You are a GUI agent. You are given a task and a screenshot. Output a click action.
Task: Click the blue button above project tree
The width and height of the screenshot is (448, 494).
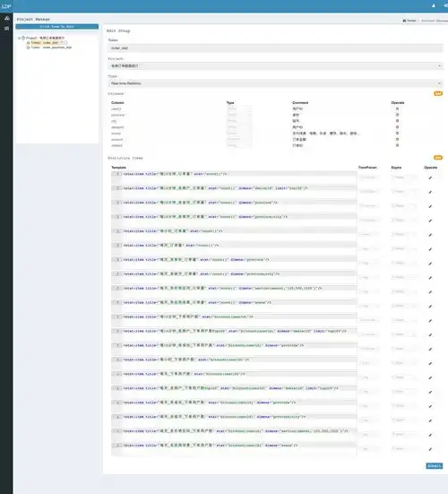57,27
